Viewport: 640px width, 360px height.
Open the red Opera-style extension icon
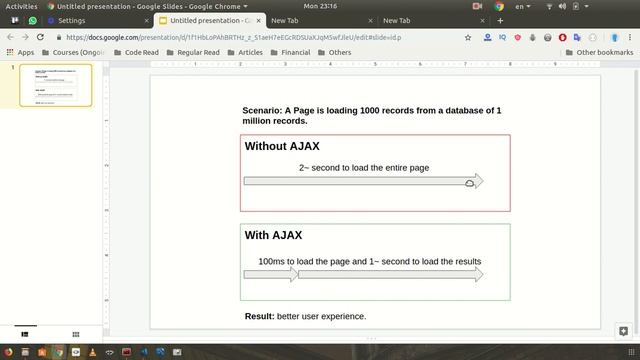(x=562, y=38)
